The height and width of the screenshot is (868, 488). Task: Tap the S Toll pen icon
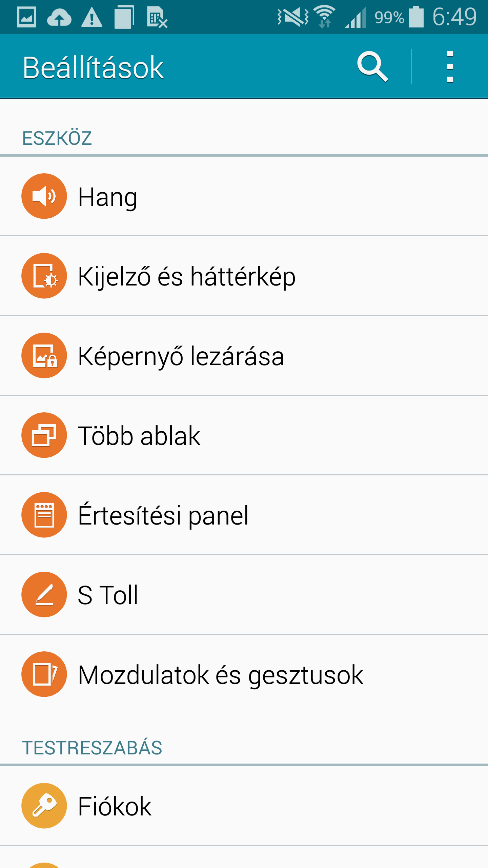(x=44, y=594)
